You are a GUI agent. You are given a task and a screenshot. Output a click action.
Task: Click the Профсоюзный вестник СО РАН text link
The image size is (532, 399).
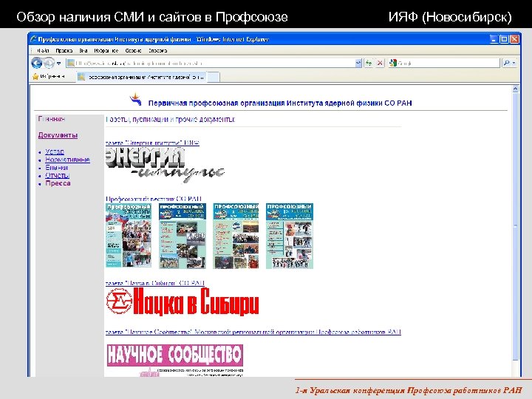point(154,199)
